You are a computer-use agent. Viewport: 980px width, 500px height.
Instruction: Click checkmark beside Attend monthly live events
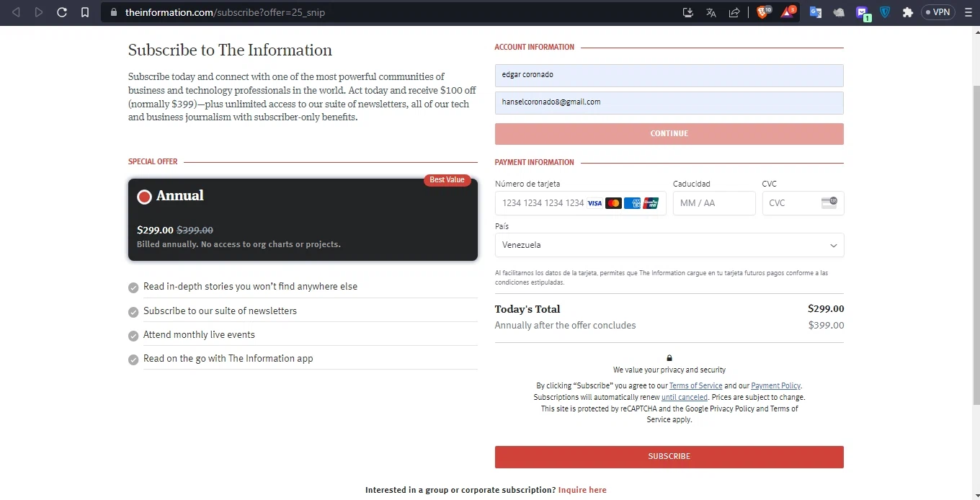pyautogui.click(x=133, y=336)
